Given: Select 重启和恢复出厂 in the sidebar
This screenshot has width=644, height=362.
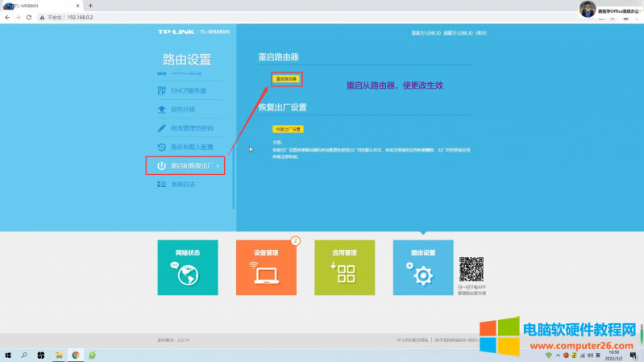Looking at the screenshot, I should (185, 165).
